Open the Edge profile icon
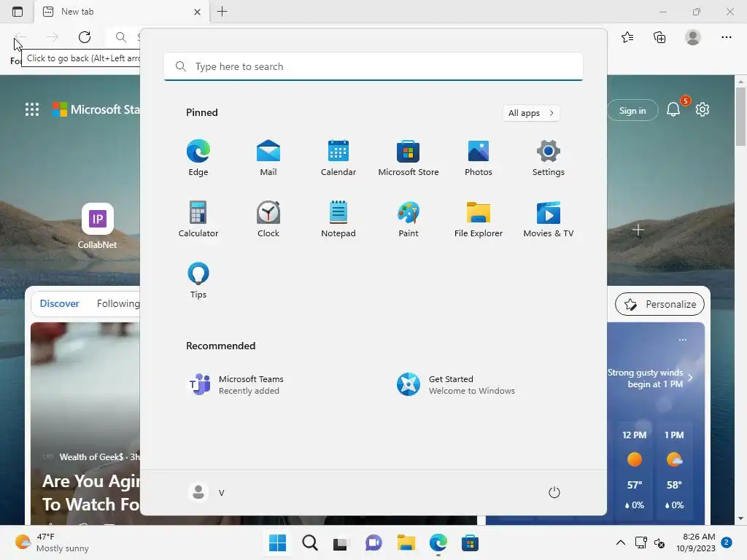 [x=693, y=37]
